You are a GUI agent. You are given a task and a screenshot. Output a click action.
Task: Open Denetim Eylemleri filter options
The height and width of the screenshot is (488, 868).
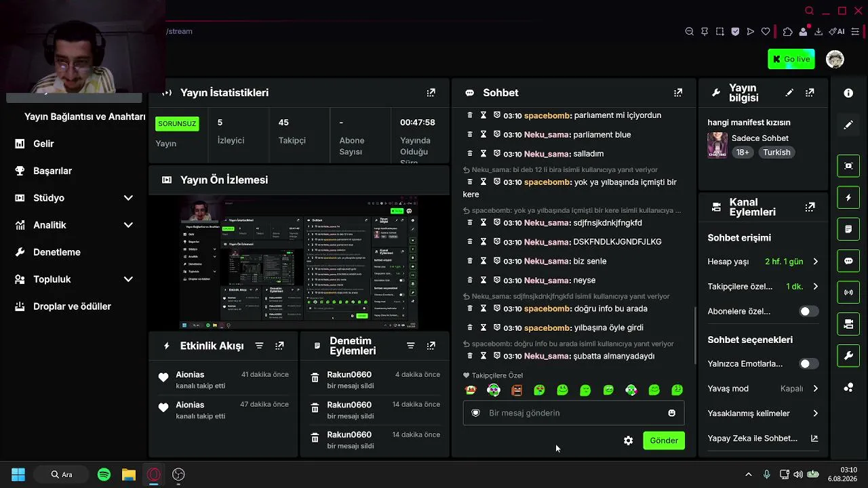410,346
